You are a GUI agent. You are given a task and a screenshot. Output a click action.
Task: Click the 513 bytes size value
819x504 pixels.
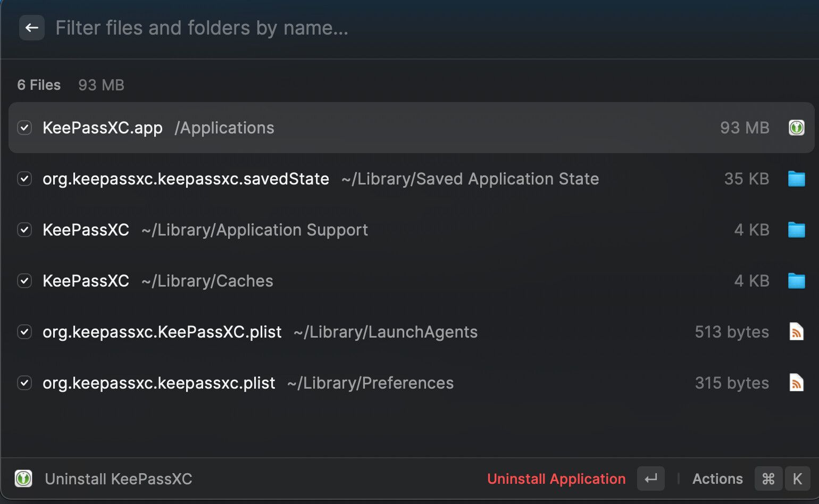click(732, 332)
